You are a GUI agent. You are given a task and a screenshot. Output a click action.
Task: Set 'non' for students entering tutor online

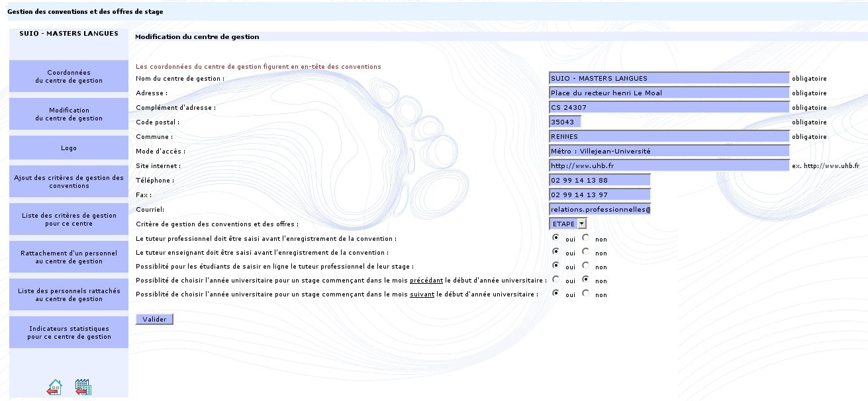[585, 266]
